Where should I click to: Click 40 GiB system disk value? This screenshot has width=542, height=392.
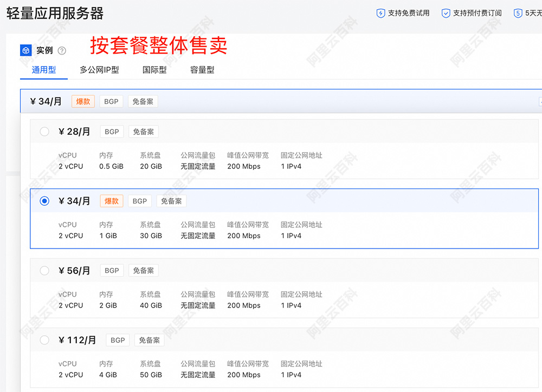tap(151, 306)
